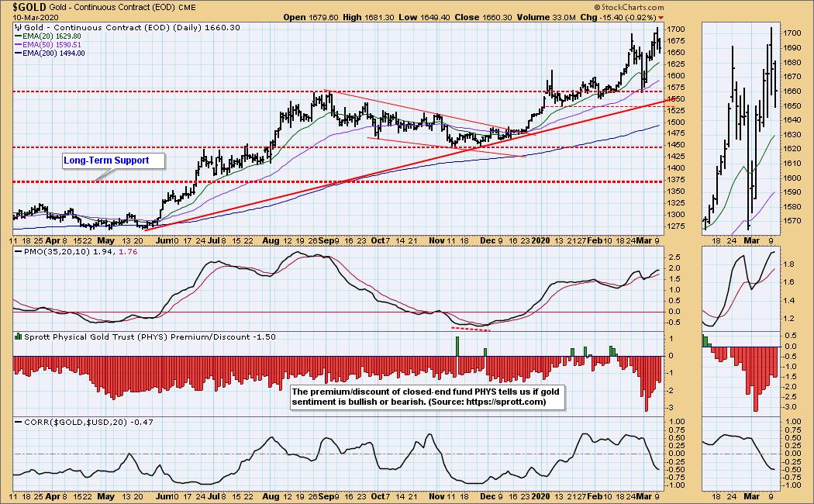
Task: Click the 2020 label on the bottom date axis
Action: click(x=540, y=496)
